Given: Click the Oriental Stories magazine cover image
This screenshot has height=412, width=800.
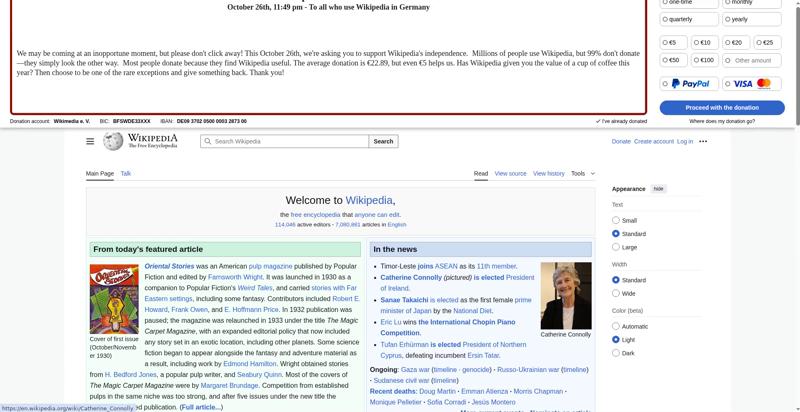Looking at the screenshot, I should (x=114, y=299).
